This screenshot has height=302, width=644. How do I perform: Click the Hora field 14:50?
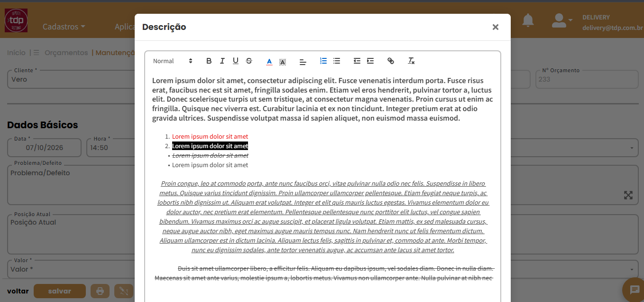coord(111,147)
